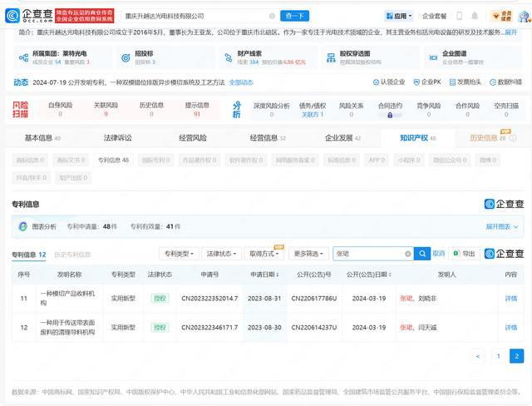Open 风险关系 analysis
This screenshot has width=532, height=406.
(x=351, y=110)
